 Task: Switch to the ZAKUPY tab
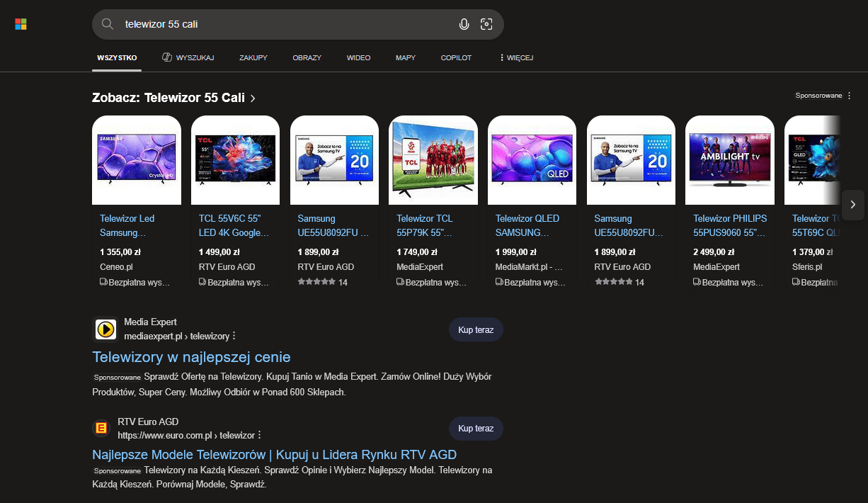[x=253, y=57]
